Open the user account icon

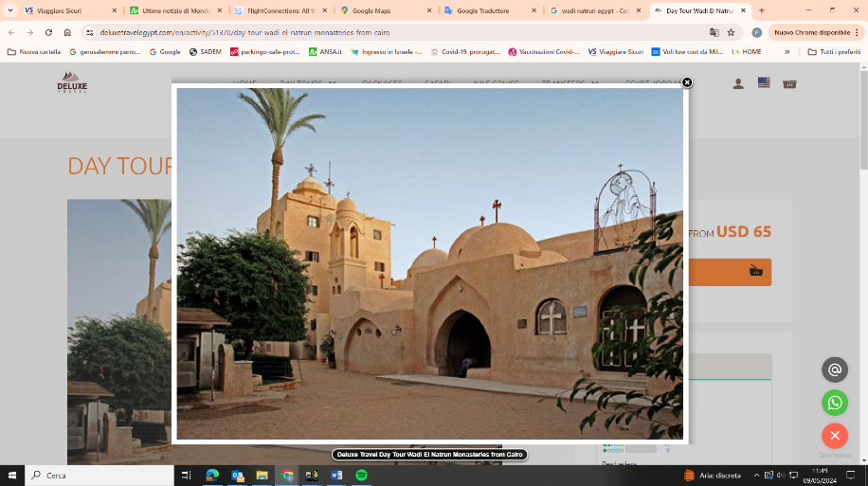[738, 83]
